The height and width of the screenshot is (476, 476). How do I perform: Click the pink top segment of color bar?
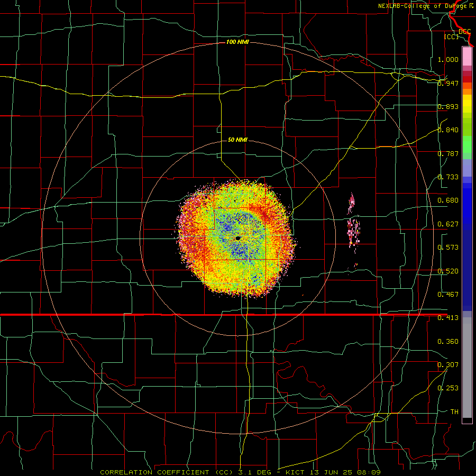[467, 57]
